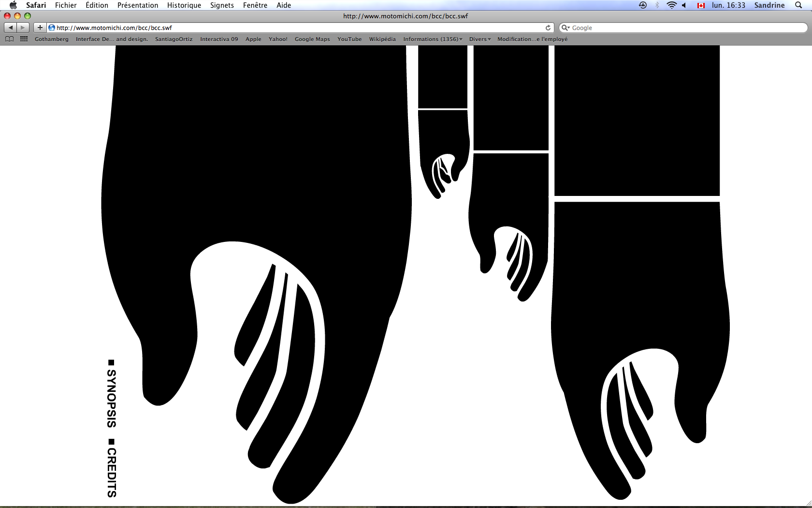The height and width of the screenshot is (508, 812).
Task: Close the Safari window with the red button
Action: pos(7,16)
